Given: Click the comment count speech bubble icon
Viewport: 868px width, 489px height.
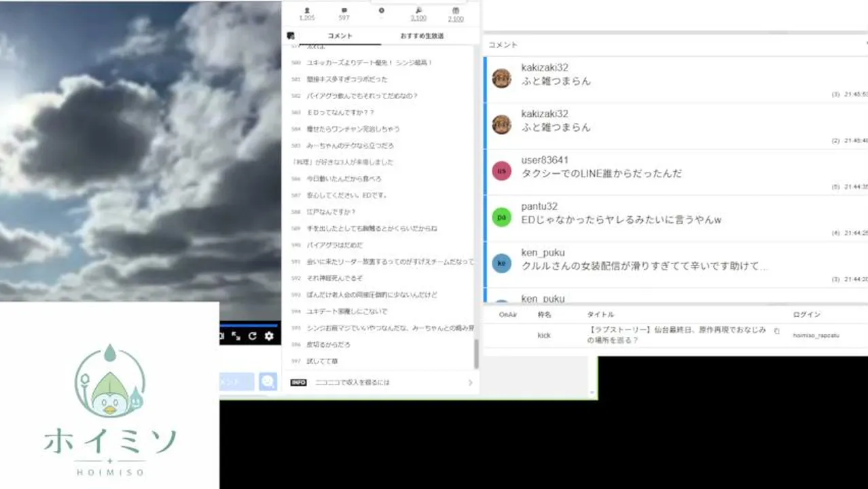Looking at the screenshot, I should coord(344,11).
